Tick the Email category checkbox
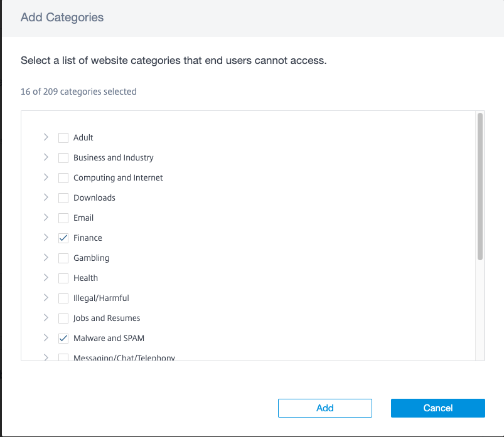The height and width of the screenshot is (437, 504). click(63, 218)
